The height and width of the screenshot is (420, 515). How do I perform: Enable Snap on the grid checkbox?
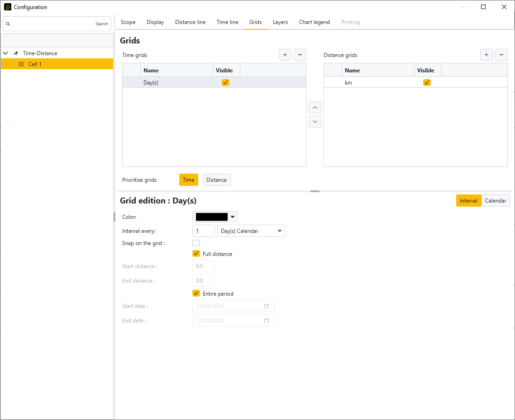196,243
